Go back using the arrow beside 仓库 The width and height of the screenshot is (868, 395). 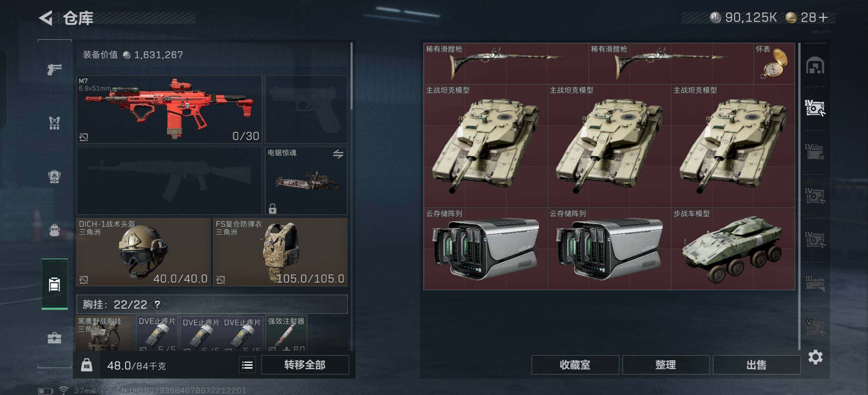pyautogui.click(x=46, y=18)
